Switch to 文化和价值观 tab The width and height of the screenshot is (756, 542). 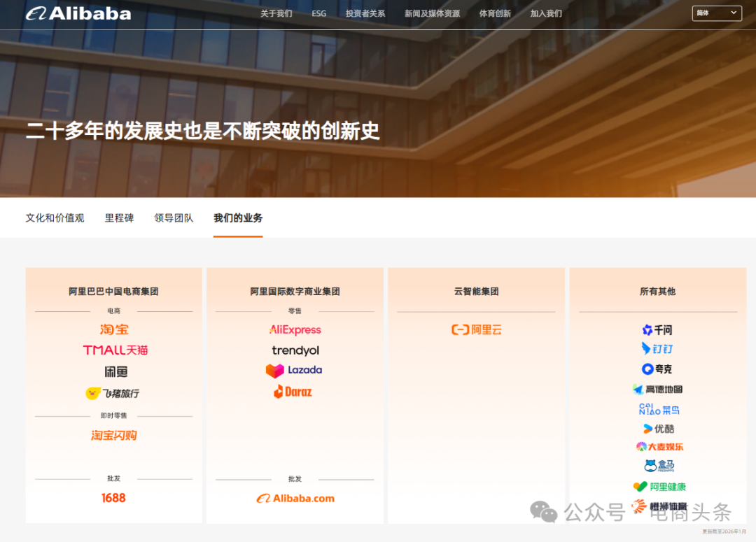coord(55,217)
